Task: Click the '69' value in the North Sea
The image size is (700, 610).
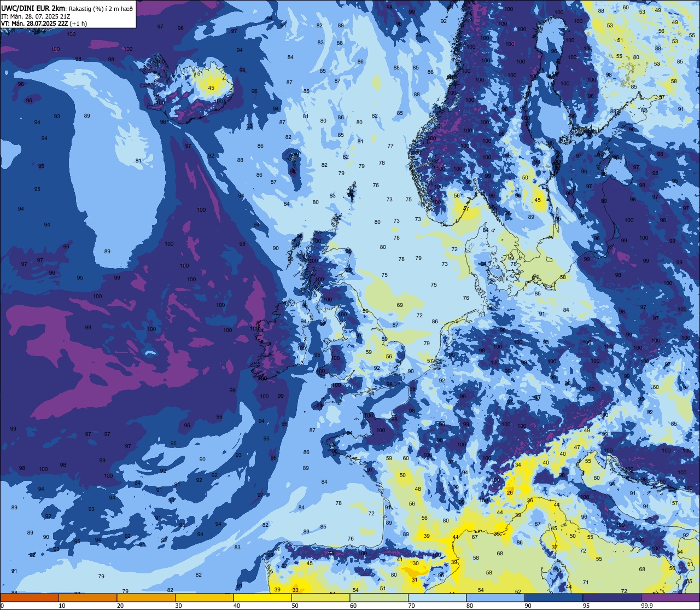Action: point(400,305)
